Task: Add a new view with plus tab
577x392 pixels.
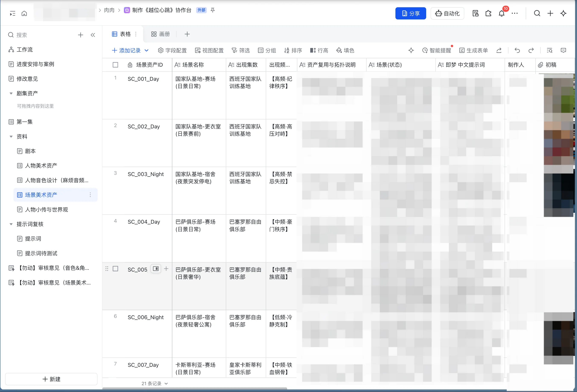Action: (187, 34)
